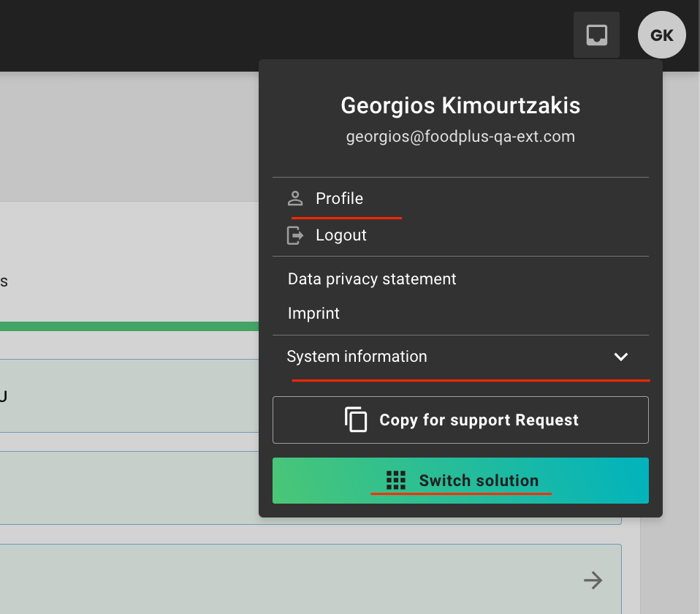This screenshot has height=614, width=700.
Task: Open the Profile menu item
Action: (339, 199)
